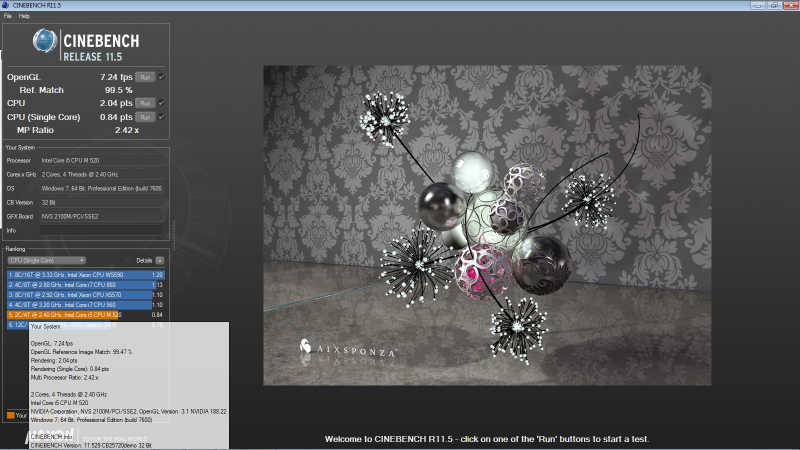Image resolution: width=800 pixels, height=450 pixels.
Task: Close the Cinebench window
Action: coord(791,5)
